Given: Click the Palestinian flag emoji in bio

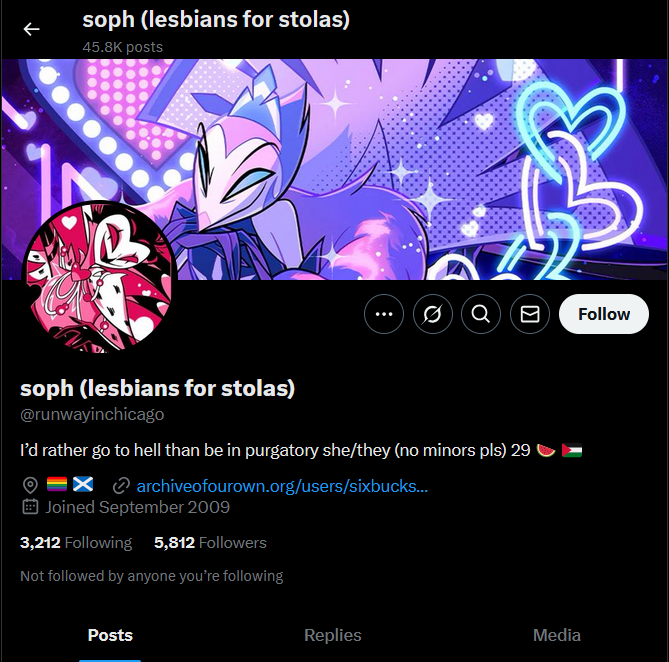Looking at the screenshot, I should [572, 450].
